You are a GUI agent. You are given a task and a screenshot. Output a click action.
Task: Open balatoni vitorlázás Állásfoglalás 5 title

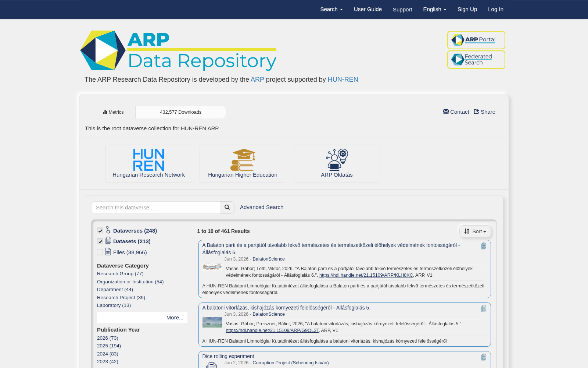click(x=286, y=308)
